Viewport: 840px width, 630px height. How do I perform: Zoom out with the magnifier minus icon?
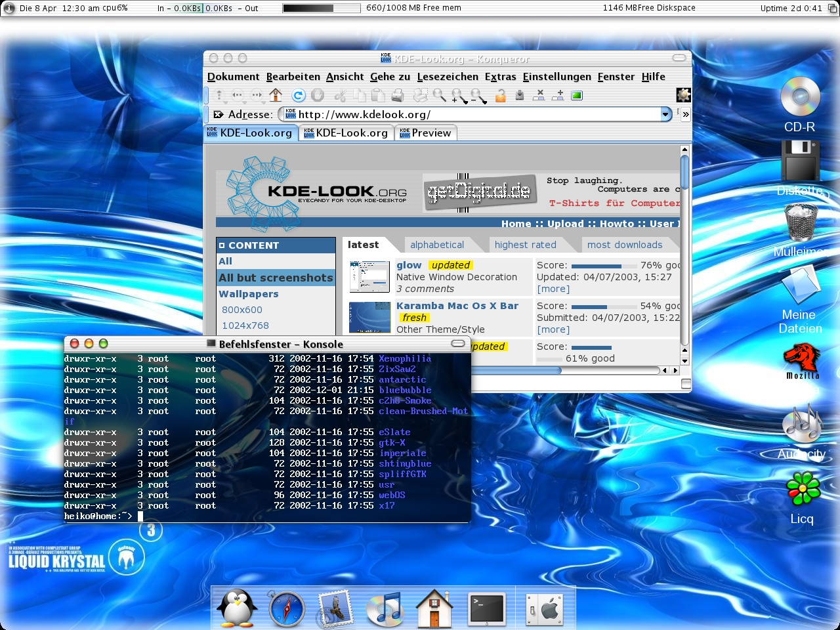click(x=478, y=96)
